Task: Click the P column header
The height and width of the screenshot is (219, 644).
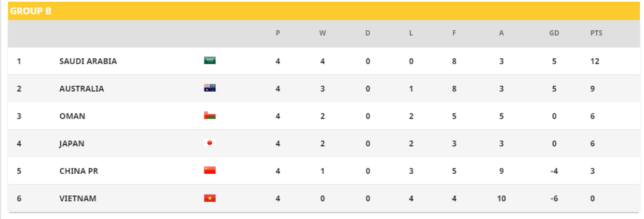Action: click(278, 33)
